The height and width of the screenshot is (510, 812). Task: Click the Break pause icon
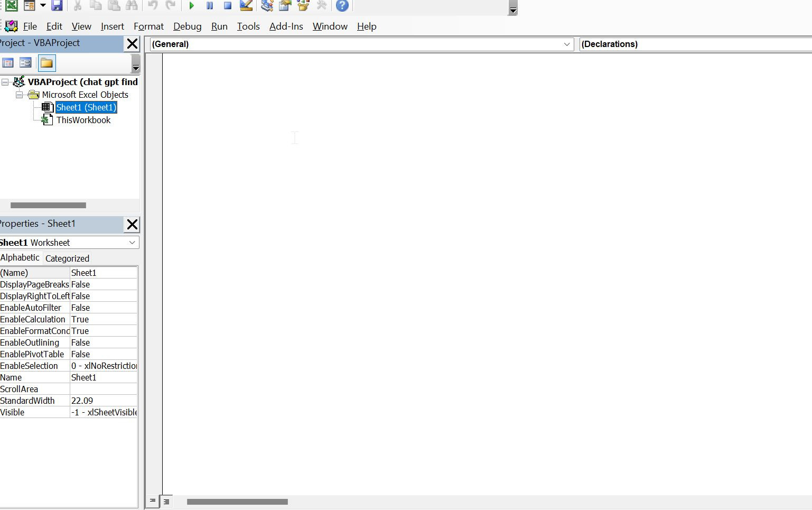[x=210, y=6]
